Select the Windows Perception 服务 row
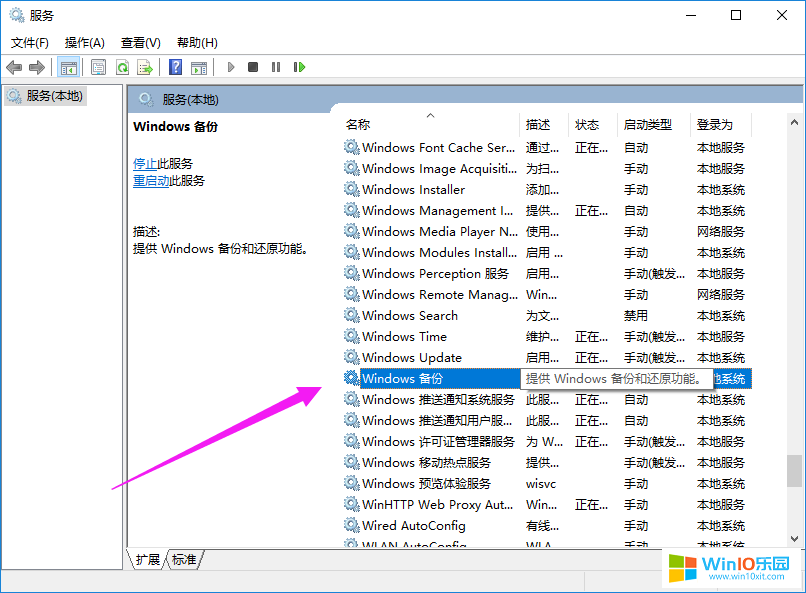Image resolution: width=806 pixels, height=593 pixels. coord(547,274)
